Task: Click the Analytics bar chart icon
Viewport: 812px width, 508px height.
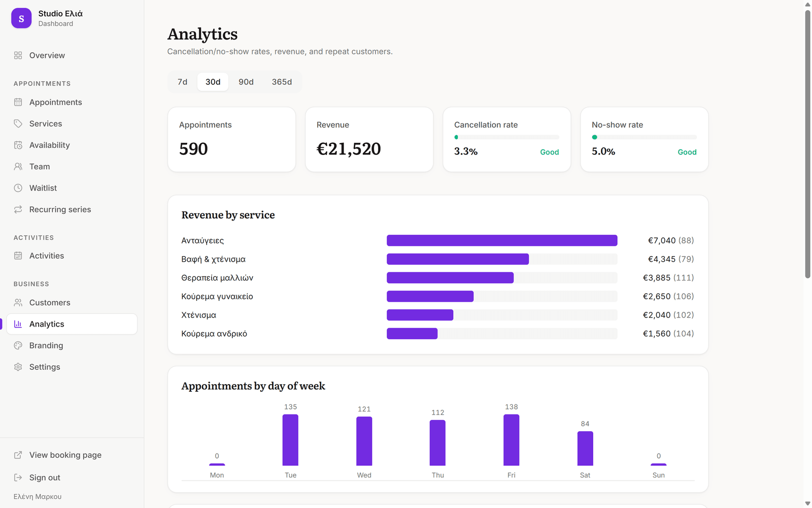Action: tap(18, 324)
